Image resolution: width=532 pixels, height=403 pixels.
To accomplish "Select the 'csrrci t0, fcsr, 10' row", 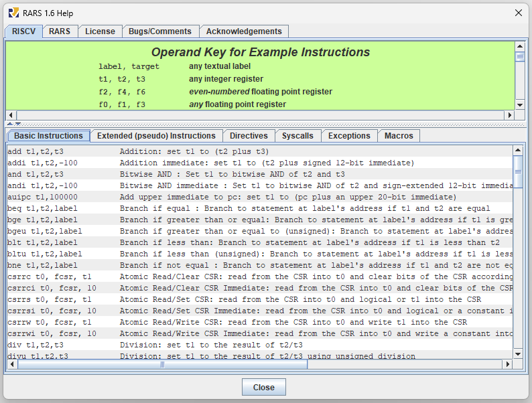I will [x=260, y=288].
